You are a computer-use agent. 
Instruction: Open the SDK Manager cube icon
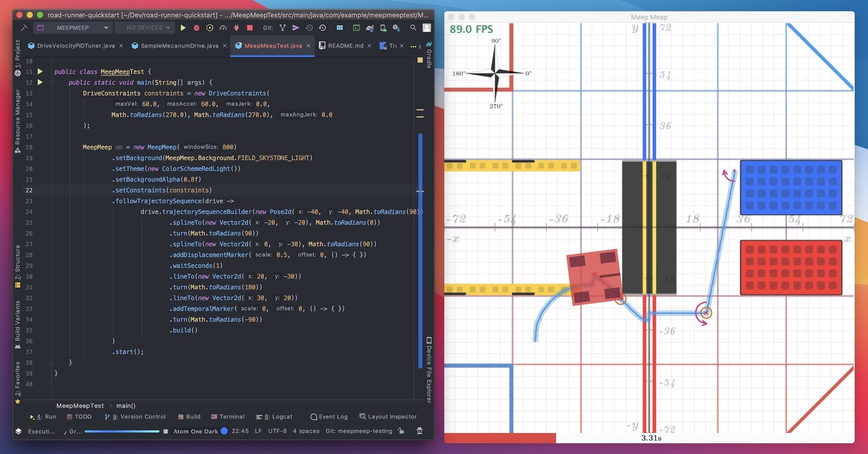(396, 28)
